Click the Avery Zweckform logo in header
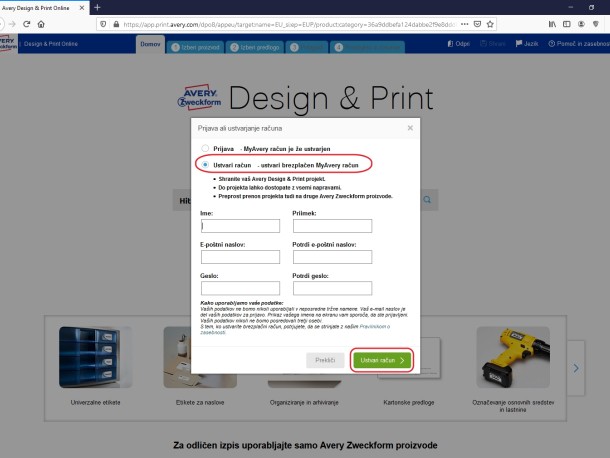 (x=8, y=44)
